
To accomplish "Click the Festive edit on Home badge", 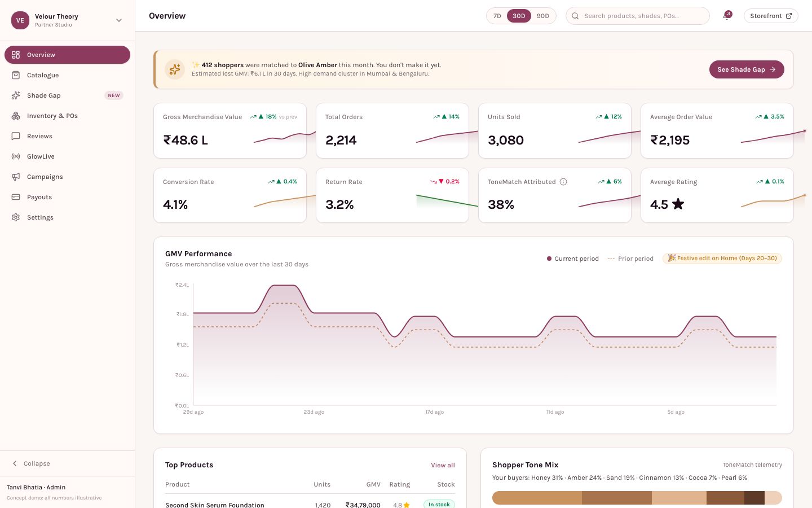I will tap(722, 259).
